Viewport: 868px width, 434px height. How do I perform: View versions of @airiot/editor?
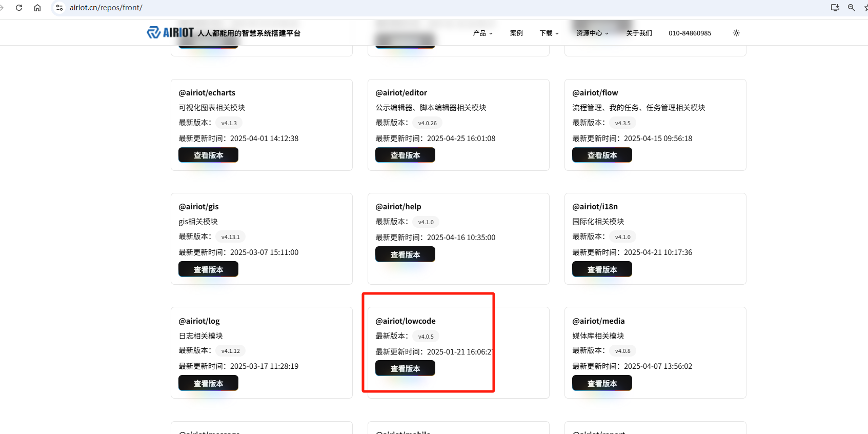(x=405, y=155)
